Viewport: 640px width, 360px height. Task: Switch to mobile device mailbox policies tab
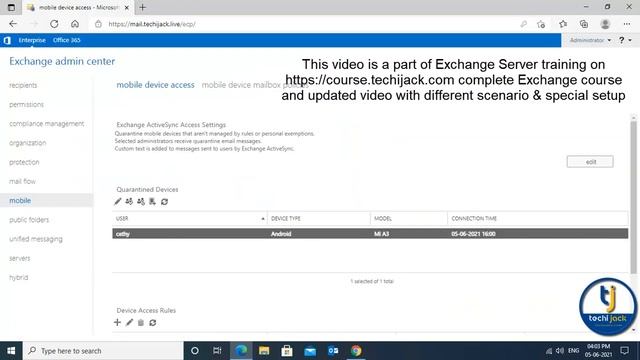(x=255, y=85)
